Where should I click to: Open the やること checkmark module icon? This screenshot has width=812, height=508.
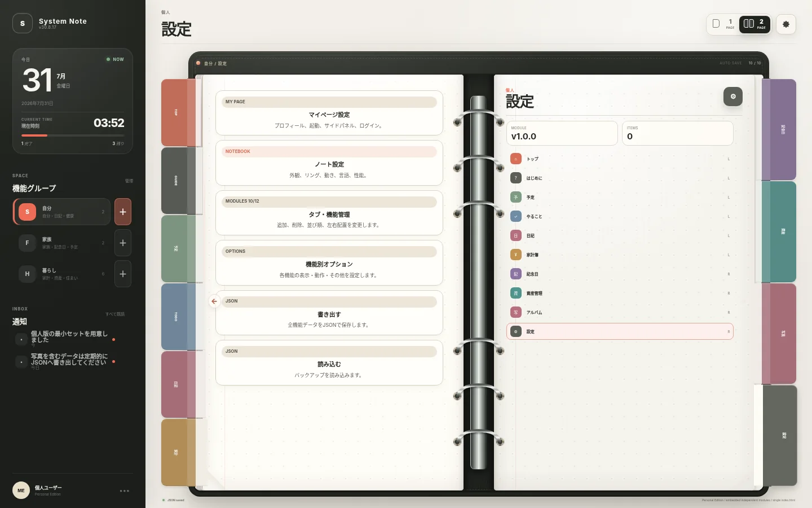516,217
